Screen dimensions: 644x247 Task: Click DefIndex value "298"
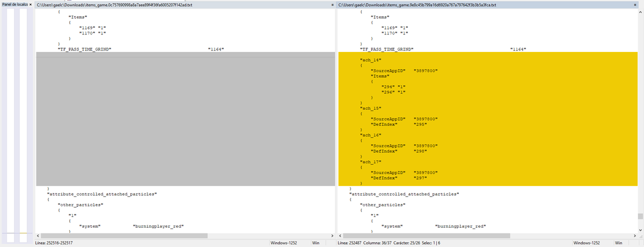tap(421, 151)
